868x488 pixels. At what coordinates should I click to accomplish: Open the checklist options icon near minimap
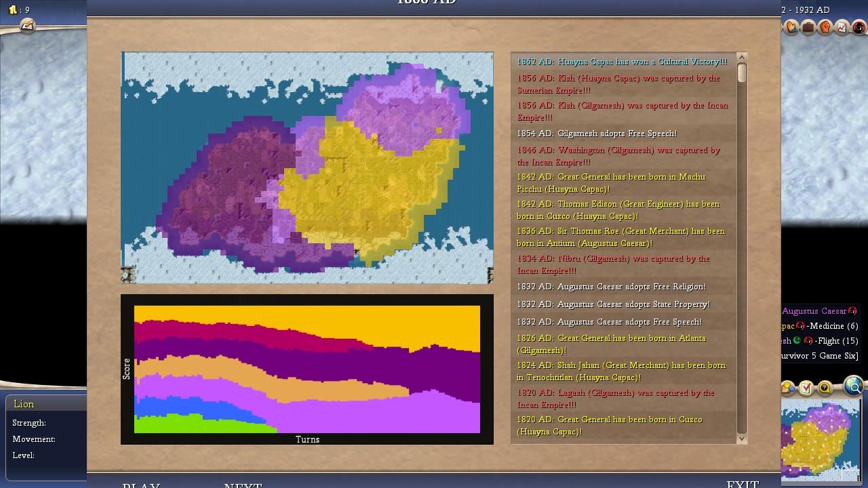(806, 388)
